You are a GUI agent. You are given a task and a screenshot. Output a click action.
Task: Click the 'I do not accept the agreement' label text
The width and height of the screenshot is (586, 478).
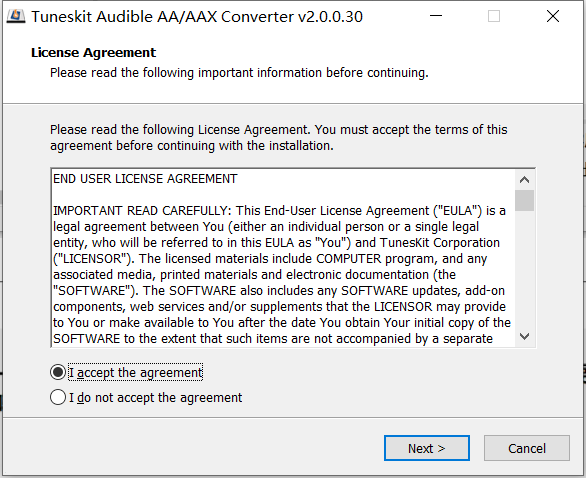click(155, 398)
